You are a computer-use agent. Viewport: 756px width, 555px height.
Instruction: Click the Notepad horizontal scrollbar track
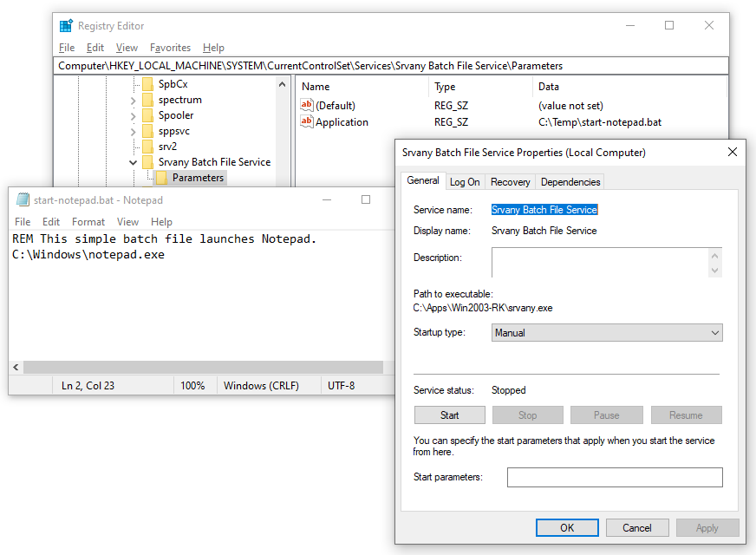tap(203, 368)
